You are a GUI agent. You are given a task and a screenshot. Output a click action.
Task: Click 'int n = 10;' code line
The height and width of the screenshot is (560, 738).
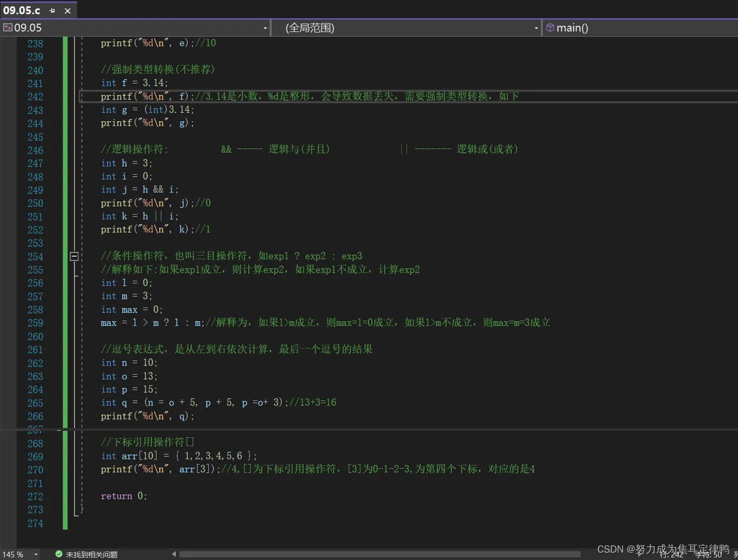click(x=129, y=363)
